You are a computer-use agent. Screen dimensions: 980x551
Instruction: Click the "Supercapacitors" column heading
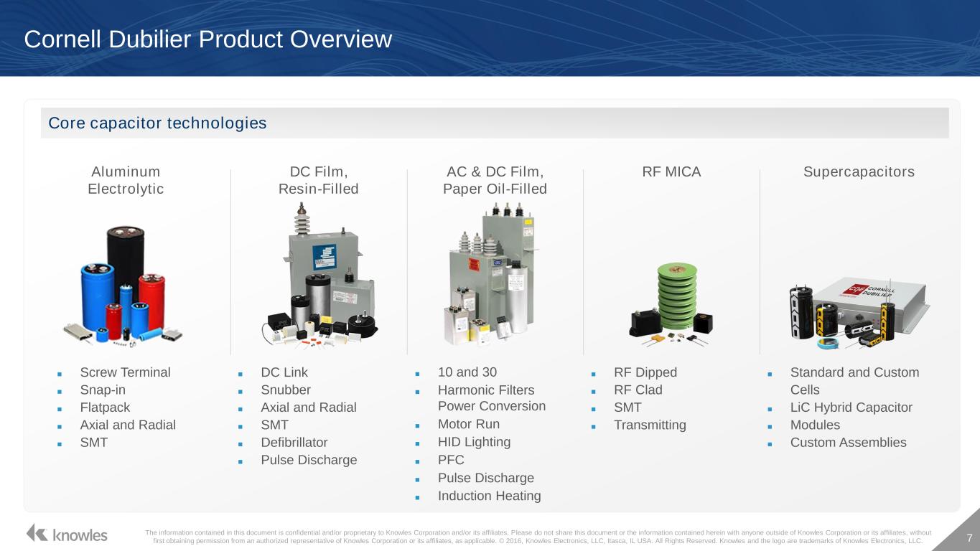(x=859, y=172)
